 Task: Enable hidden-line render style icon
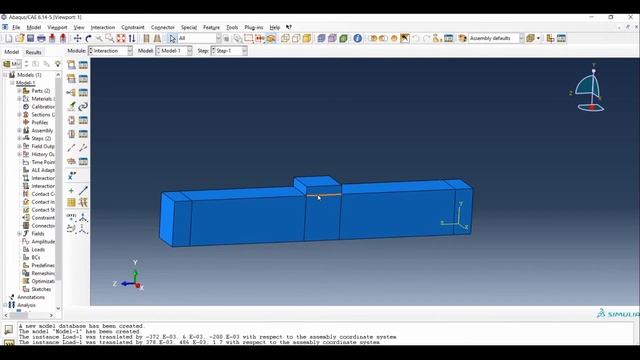[296, 38]
